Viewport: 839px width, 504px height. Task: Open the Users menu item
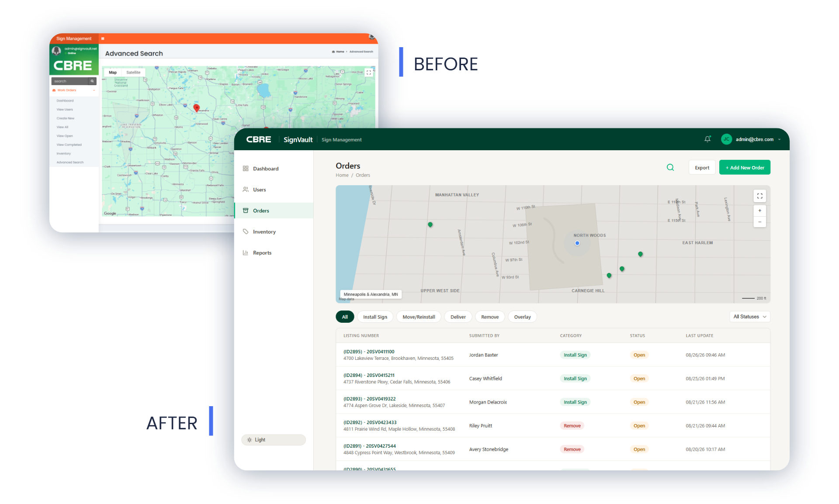pyautogui.click(x=274, y=190)
